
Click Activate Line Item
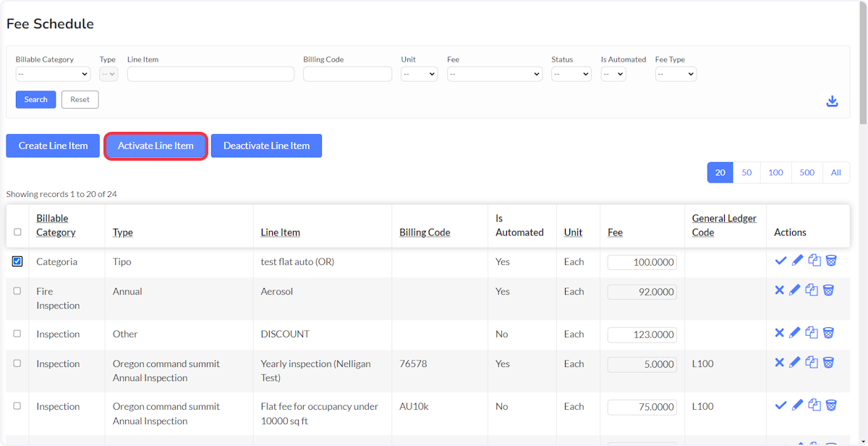156,146
